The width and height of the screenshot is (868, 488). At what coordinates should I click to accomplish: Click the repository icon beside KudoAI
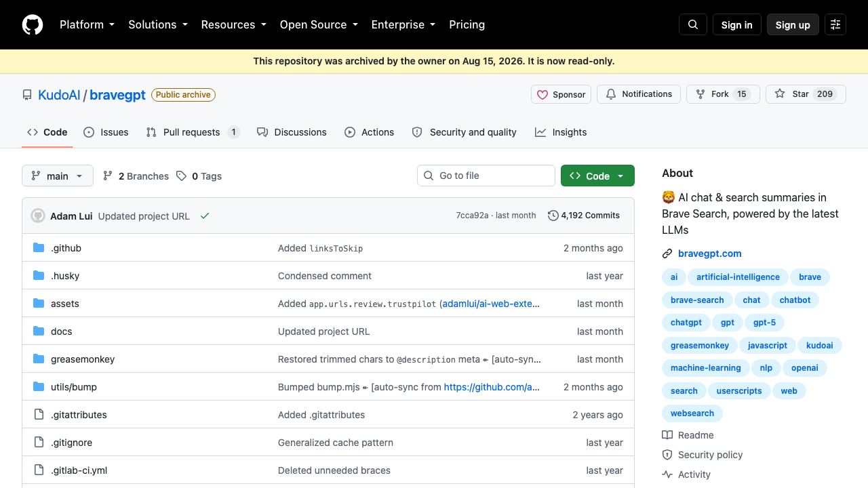[27, 95]
